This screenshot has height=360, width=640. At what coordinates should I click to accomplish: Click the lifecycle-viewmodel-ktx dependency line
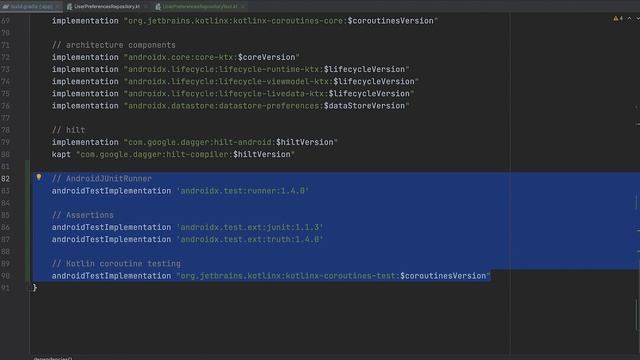point(236,82)
